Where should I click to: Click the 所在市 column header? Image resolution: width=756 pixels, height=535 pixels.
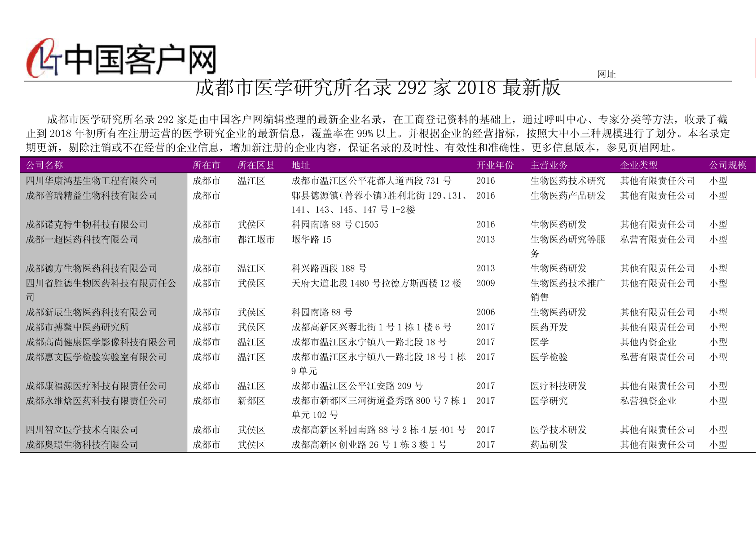(207, 165)
